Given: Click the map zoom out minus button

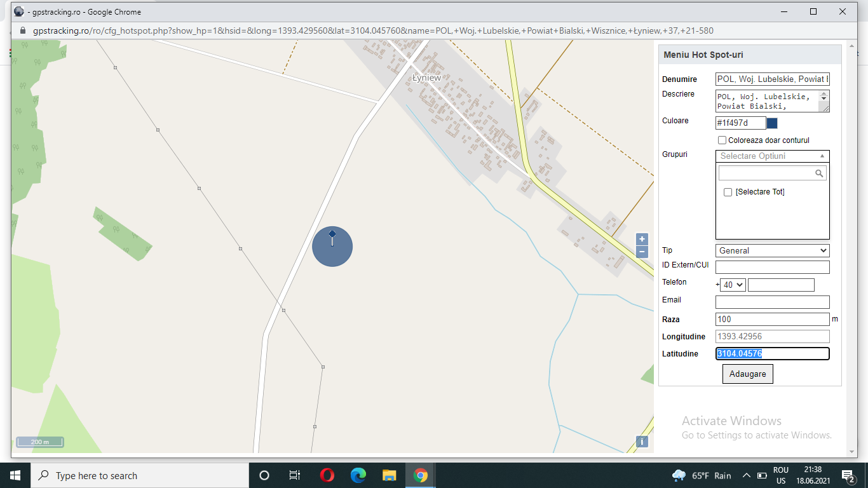Looking at the screenshot, I should click(x=642, y=252).
